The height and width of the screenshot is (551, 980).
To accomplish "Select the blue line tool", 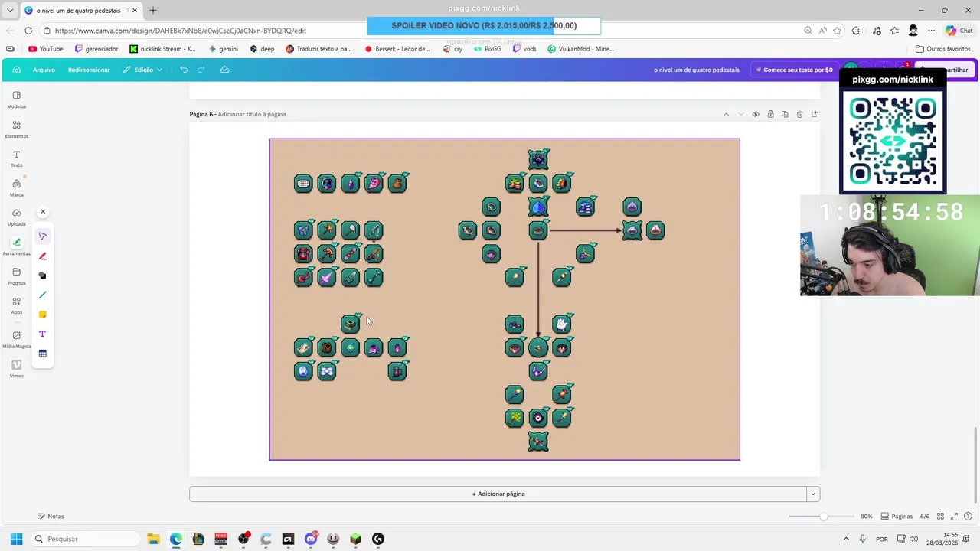I will [x=43, y=295].
